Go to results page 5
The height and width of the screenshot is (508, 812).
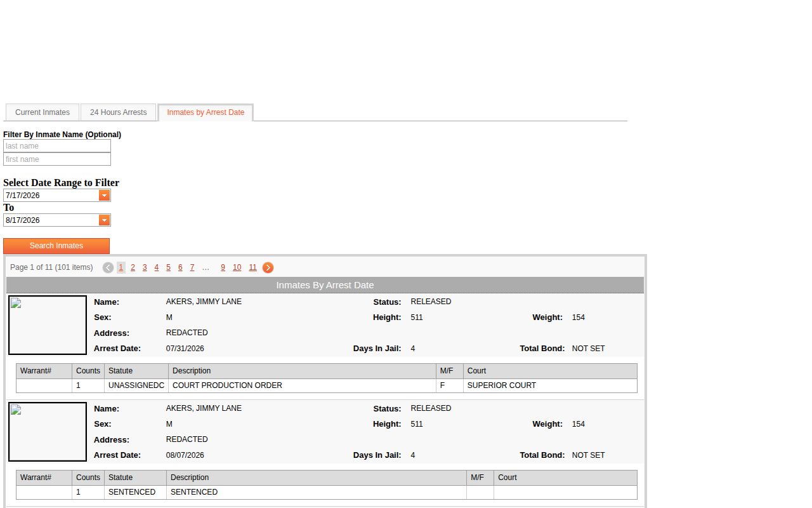(x=168, y=268)
